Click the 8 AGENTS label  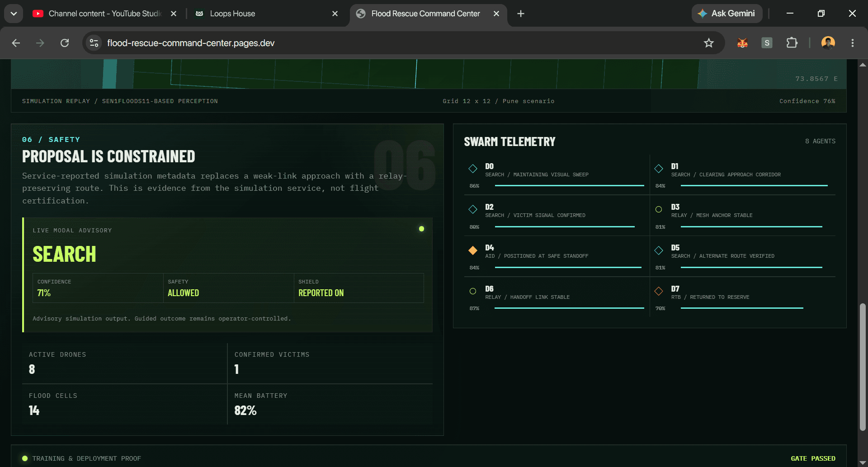(820, 141)
